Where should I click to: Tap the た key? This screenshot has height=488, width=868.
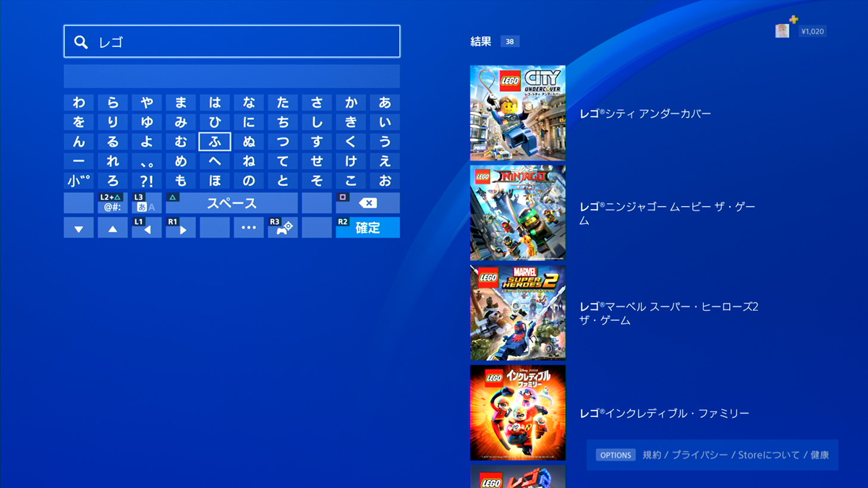tap(283, 103)
